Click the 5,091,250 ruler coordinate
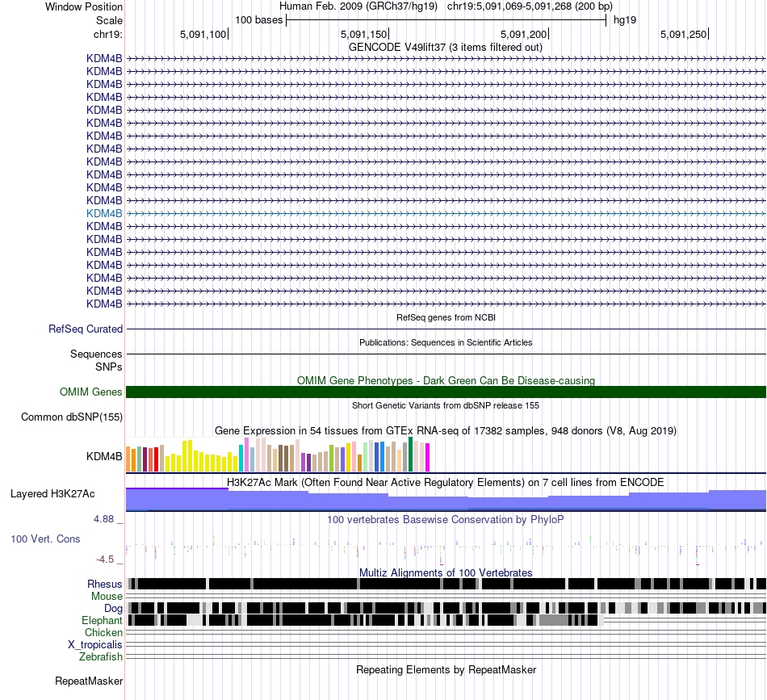Image resolution: width=767 pixels, height=700 pixels. click(683, 34)
